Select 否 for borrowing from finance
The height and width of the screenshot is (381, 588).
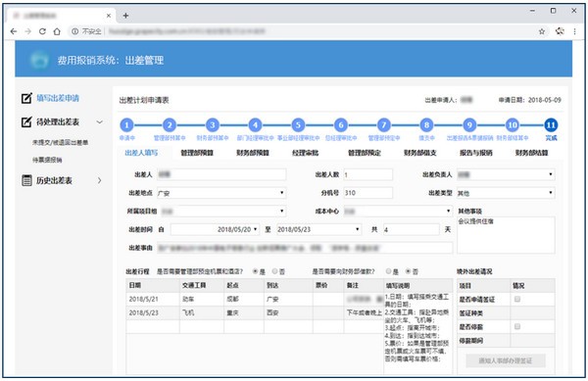[408, 271]
